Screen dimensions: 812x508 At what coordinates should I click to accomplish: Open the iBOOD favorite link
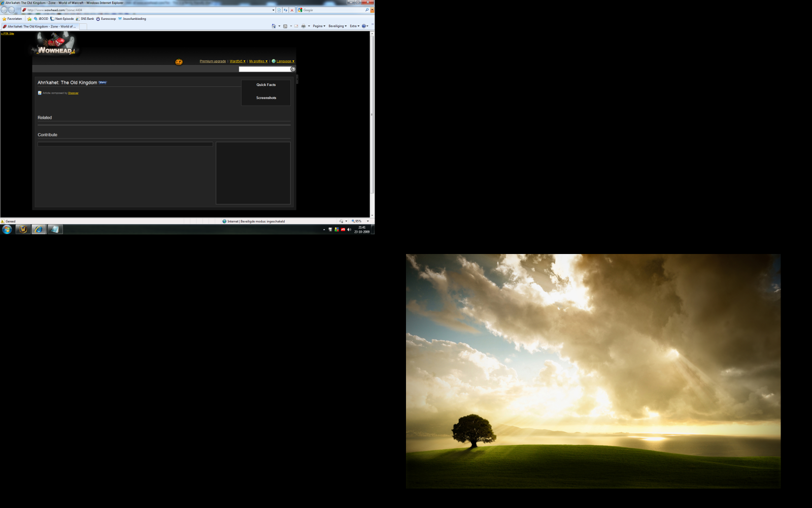(x=41, y=19)
